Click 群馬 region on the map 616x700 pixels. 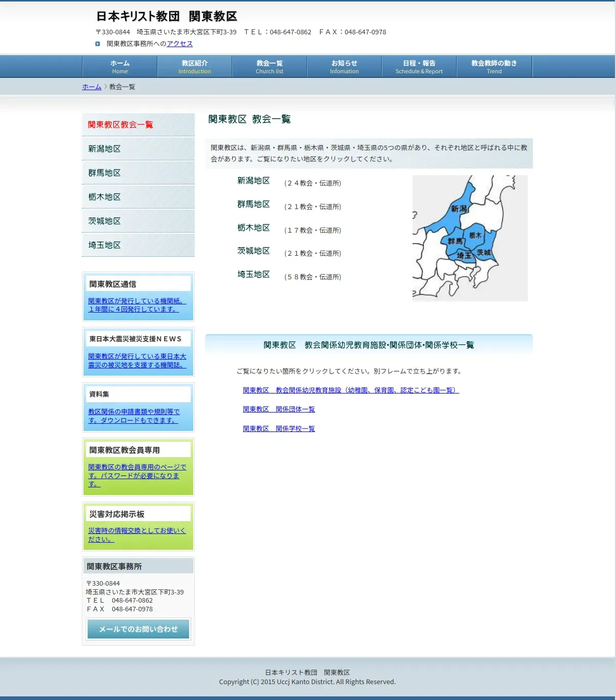pyautogui.click(x=455, y=241)
